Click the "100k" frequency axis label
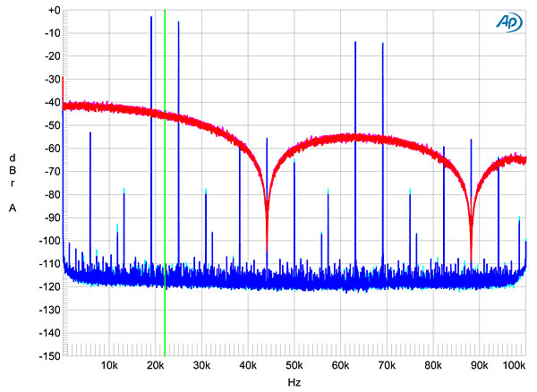 pyautogui.click(x=514, y=366)
